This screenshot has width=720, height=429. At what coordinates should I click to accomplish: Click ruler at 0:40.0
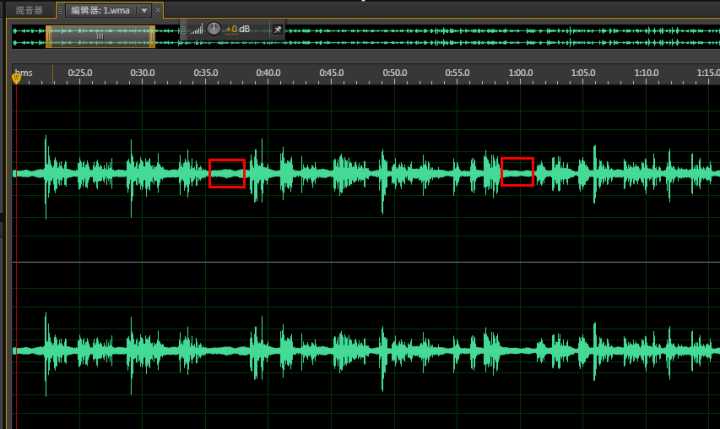pyautogui.click(x=268, y=73)
